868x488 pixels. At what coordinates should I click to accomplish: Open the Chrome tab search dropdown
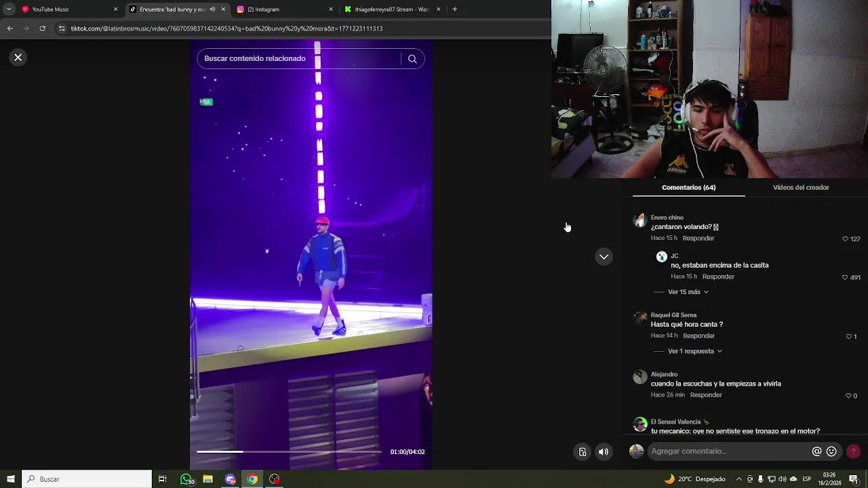tap(9, 9)
